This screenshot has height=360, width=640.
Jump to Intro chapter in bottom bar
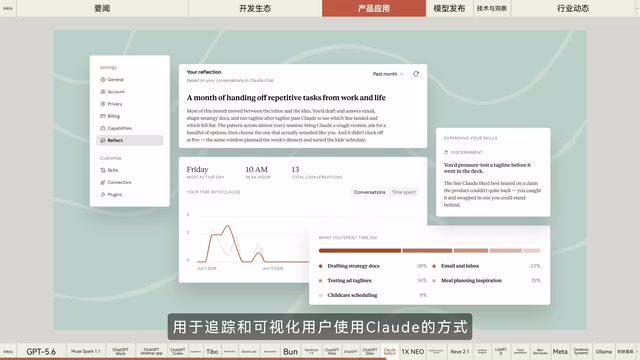click(x=8, y=351)
